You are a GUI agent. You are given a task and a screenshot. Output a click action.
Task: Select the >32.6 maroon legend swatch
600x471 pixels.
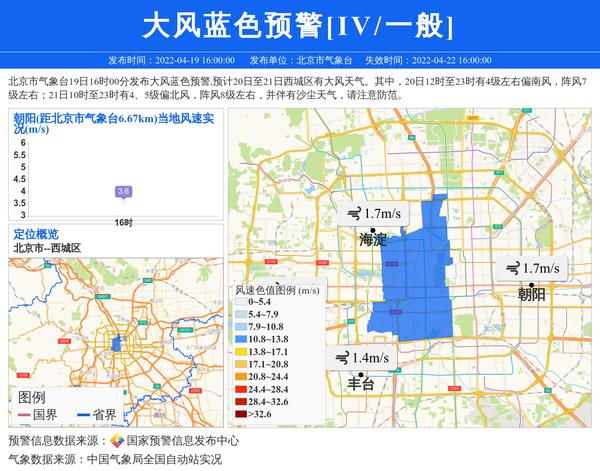click(x=241, y=414)
